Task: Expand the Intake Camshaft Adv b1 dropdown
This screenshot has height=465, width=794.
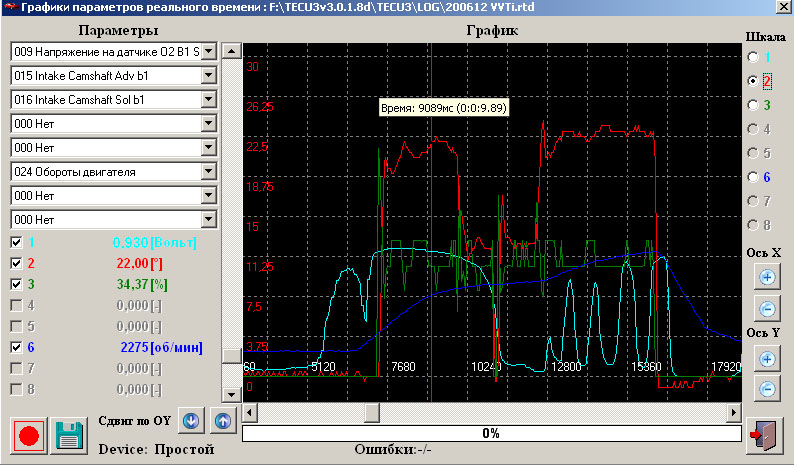Action: tap(209, 75)
